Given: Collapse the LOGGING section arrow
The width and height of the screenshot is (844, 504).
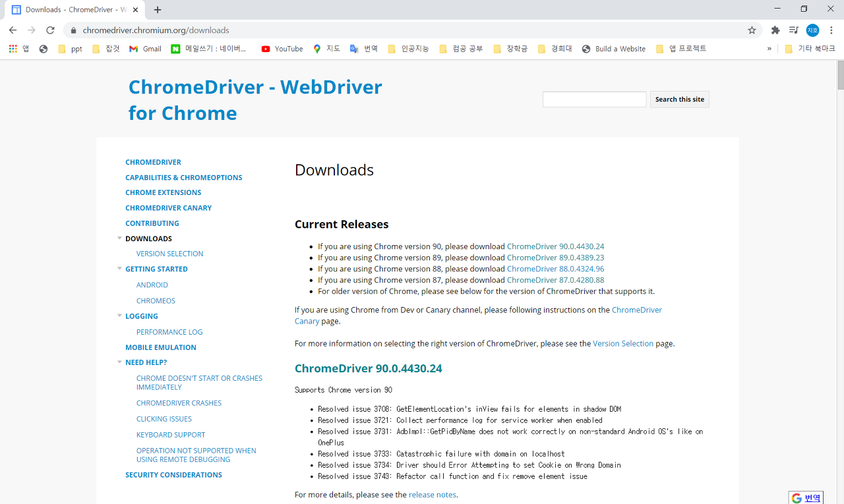Looking at the screenshot, I should tap(119, 316).
